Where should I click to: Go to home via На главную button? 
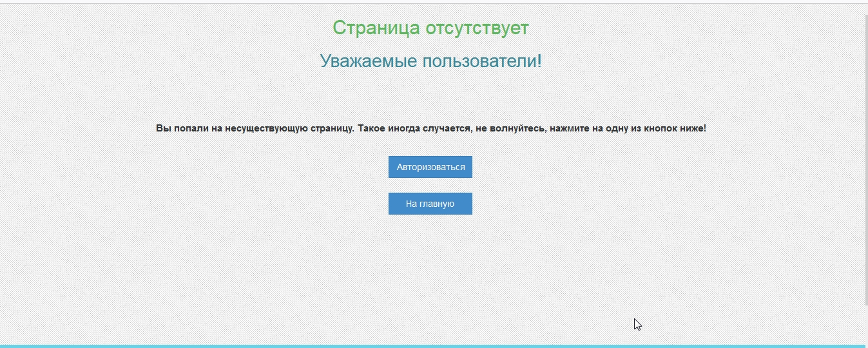(x=430, y=204)
